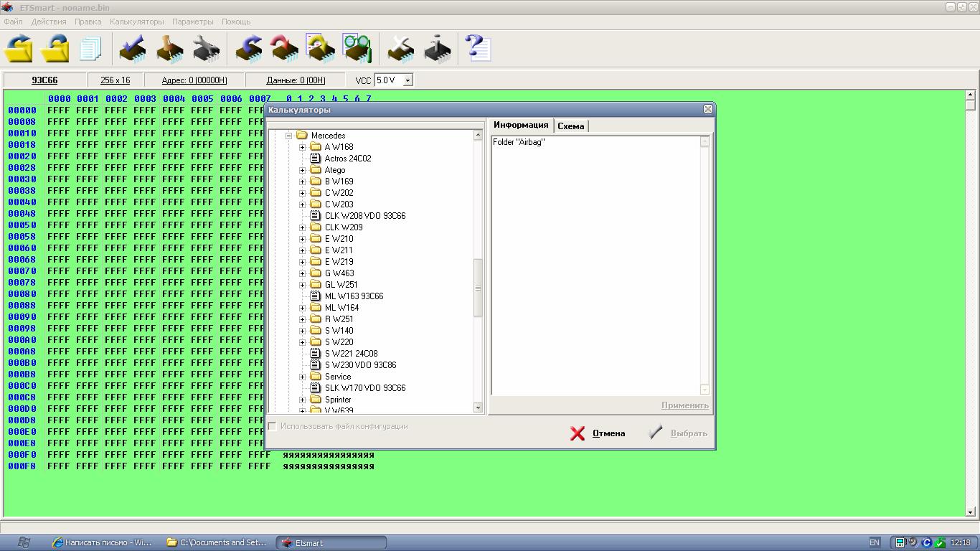Click the tree scrollbar down arrow

479,408
